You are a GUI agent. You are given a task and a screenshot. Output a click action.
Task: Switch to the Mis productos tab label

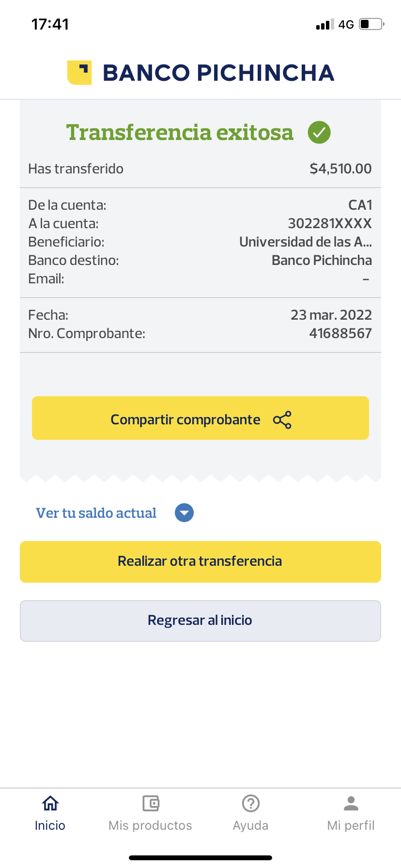pos(151,825)
